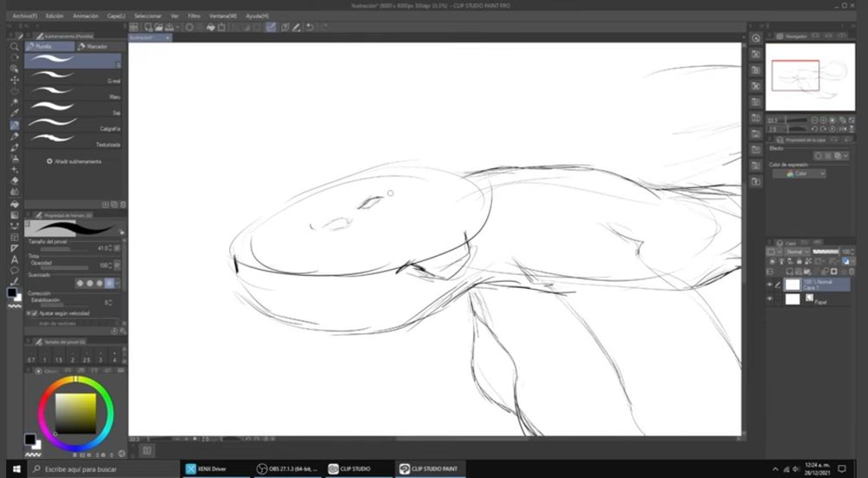
Task: Select the active Pen tool in toolbox
Action: point(15,126)
